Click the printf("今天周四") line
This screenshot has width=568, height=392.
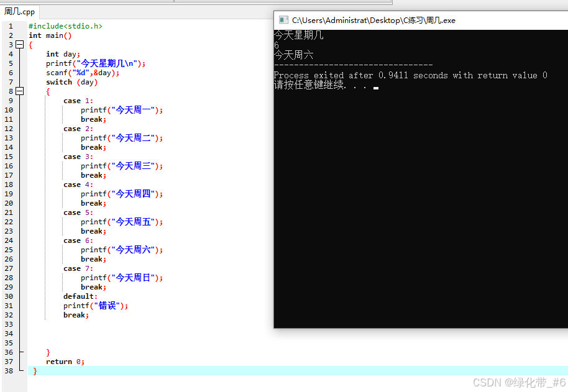pyautogui.click(x=122, y=194)
